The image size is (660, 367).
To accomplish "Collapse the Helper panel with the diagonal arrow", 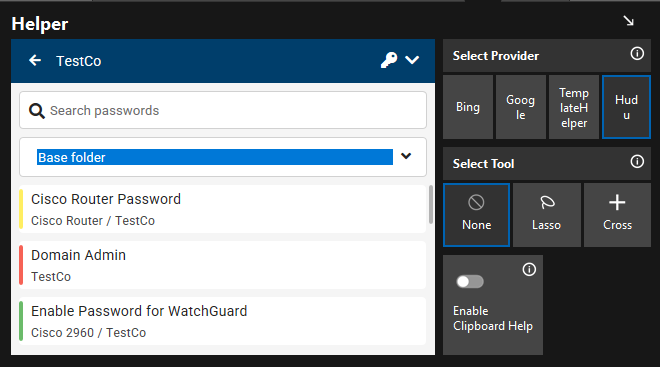I will click(628, 21).
